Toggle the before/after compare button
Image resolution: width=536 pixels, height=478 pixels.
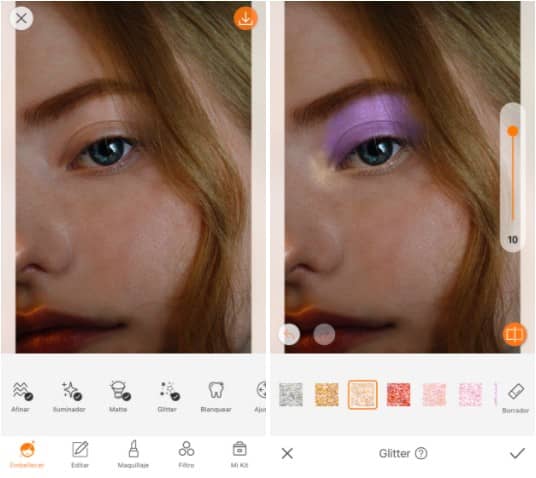point(514,334)
